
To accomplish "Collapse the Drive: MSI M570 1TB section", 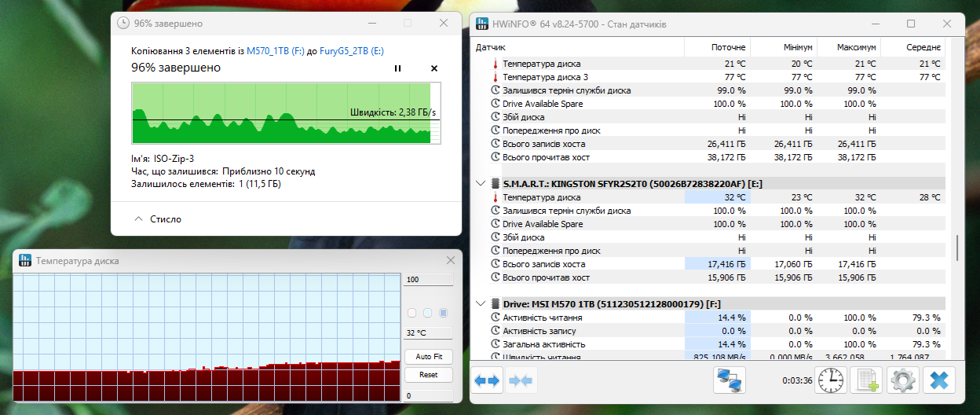I will tap(481, 303).
